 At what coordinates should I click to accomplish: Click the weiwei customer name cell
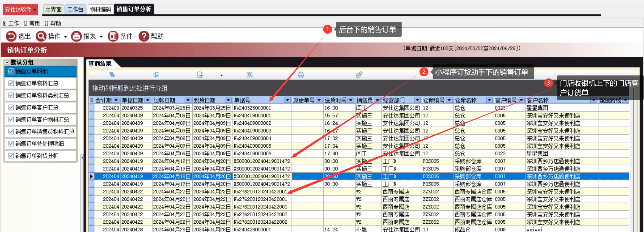tap(562, 229)
